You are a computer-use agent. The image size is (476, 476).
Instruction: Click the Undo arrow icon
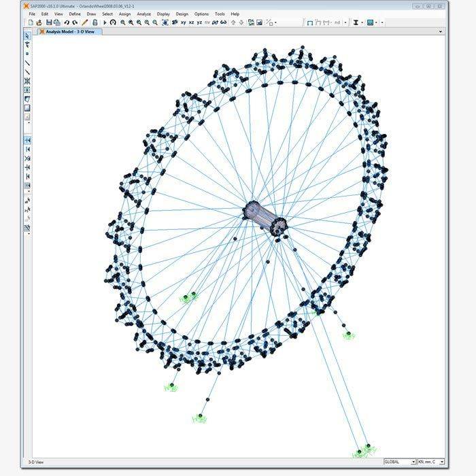(x=67, y=22)
